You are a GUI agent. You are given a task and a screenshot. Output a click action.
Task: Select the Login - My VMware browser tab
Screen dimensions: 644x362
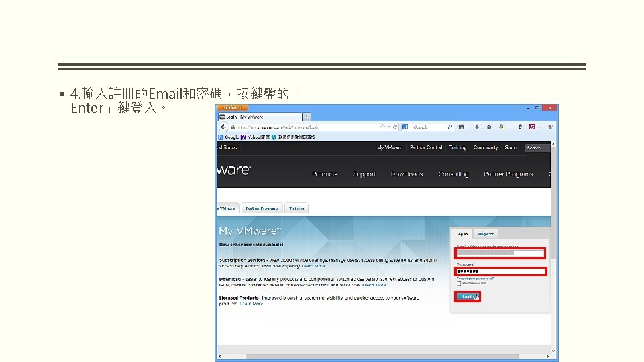(x=260, y=117)
